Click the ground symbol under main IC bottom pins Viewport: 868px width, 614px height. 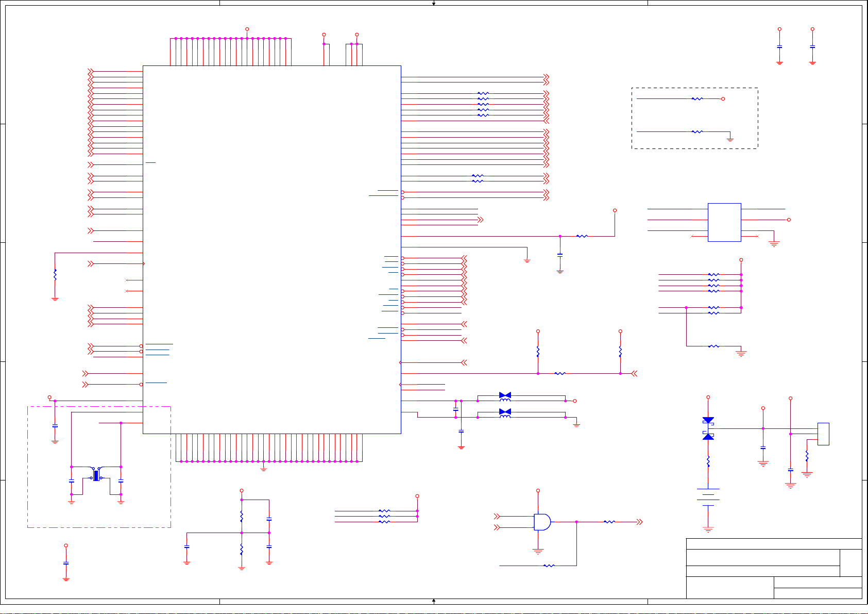click(264, 469)
